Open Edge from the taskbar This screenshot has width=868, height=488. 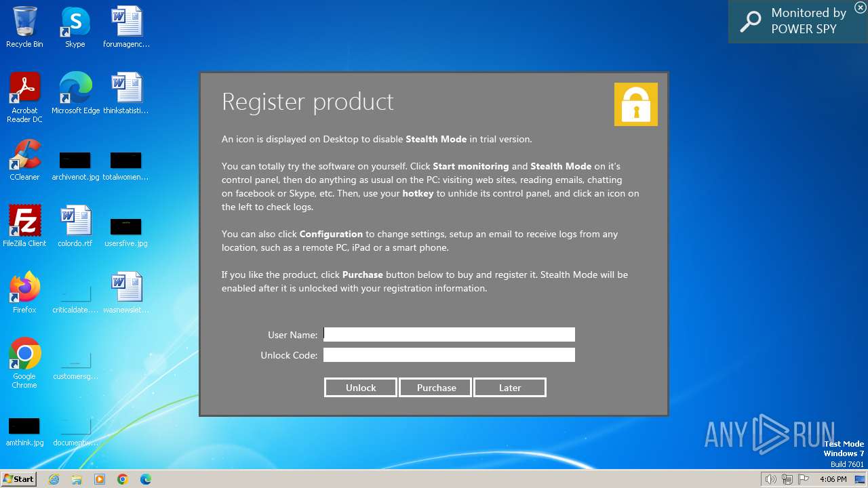pos(146,479)
